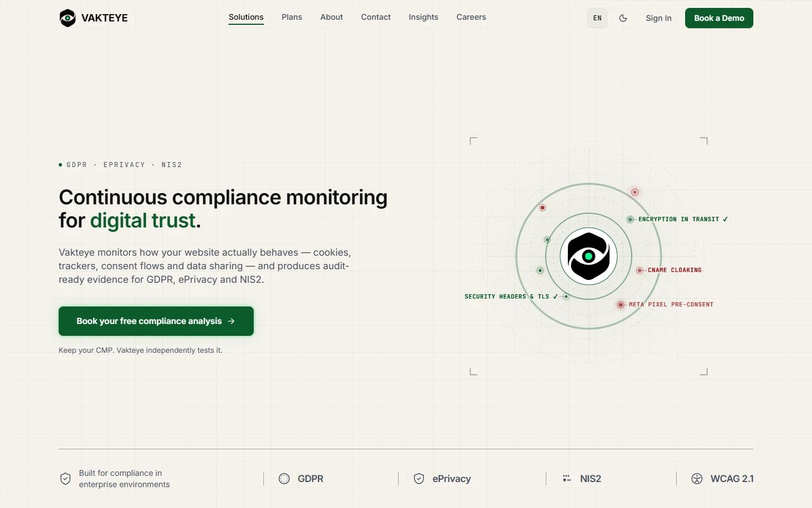Open the Insights section

pos(423,17)
